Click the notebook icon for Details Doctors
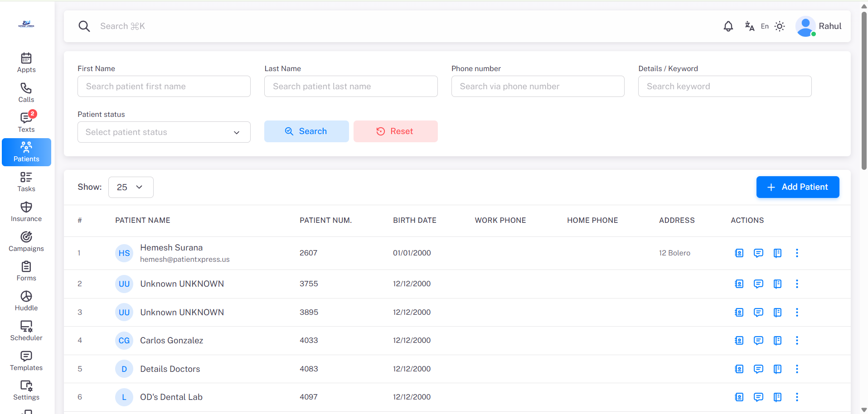 pos(778,369)
